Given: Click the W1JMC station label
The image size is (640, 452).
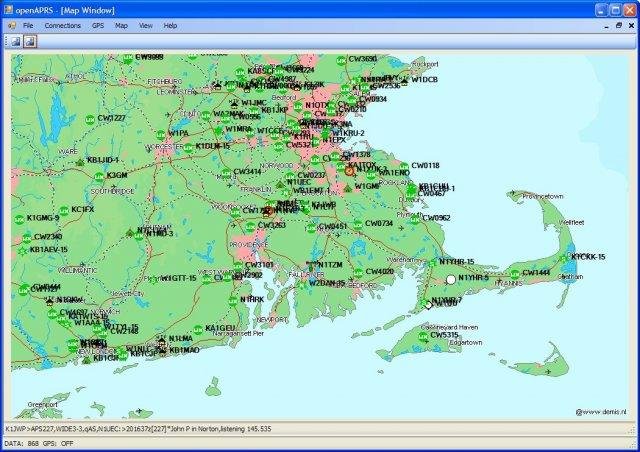Looking at the screenshot, I should pos(254,102).
